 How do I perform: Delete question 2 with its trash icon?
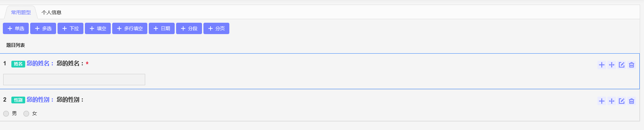click(x=632, y=101)
